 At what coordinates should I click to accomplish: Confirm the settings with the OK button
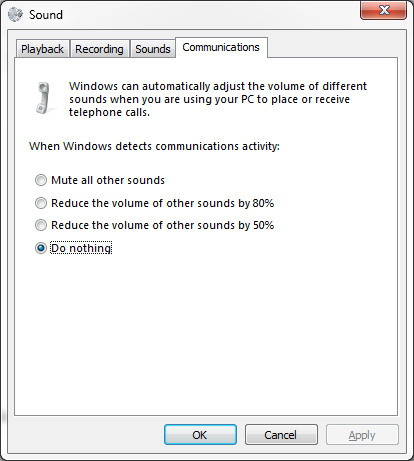pyautogui.click(x=200, y=435)
